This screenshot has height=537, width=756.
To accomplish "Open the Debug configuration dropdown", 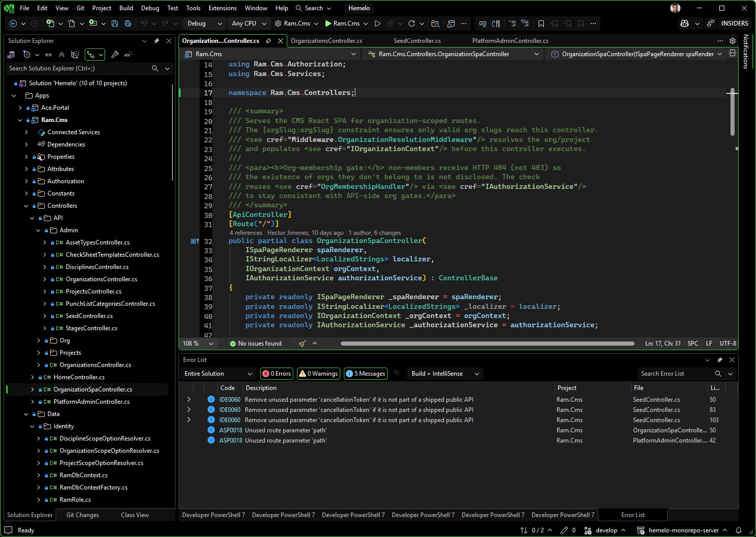I will [205, 23].
